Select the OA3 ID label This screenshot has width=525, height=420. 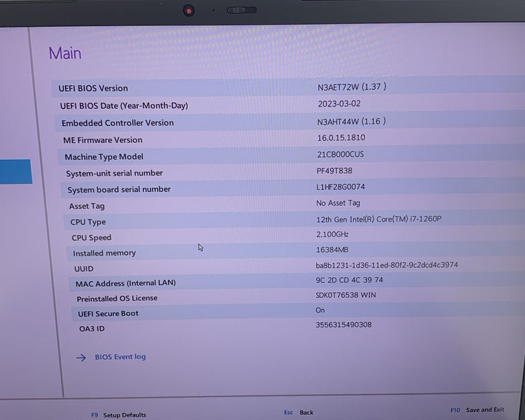coord(92,329)
